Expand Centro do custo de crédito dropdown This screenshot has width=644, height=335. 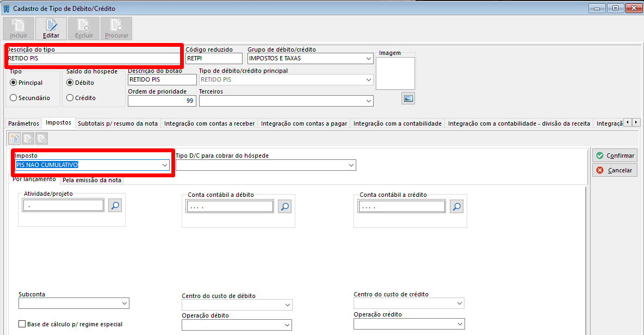(460, 303)
